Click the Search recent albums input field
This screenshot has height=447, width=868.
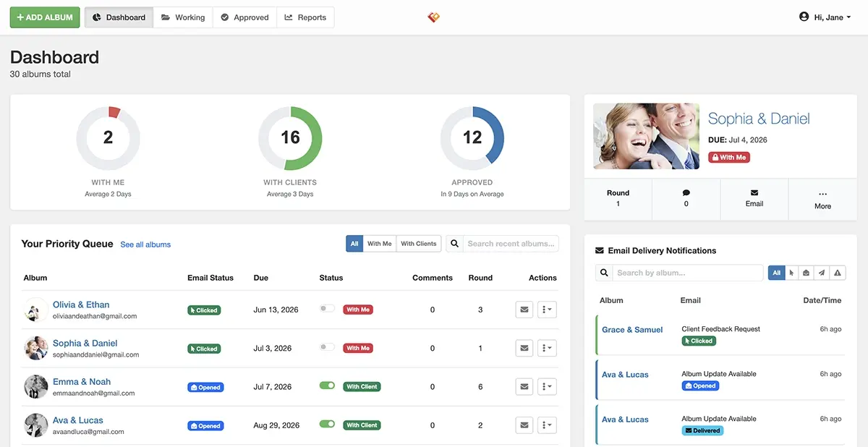point(511,244)
